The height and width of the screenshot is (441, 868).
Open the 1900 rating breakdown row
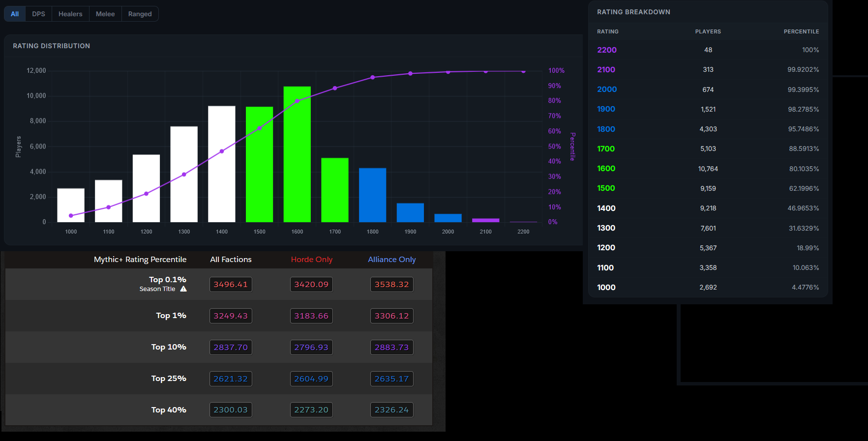coord(708,109)
